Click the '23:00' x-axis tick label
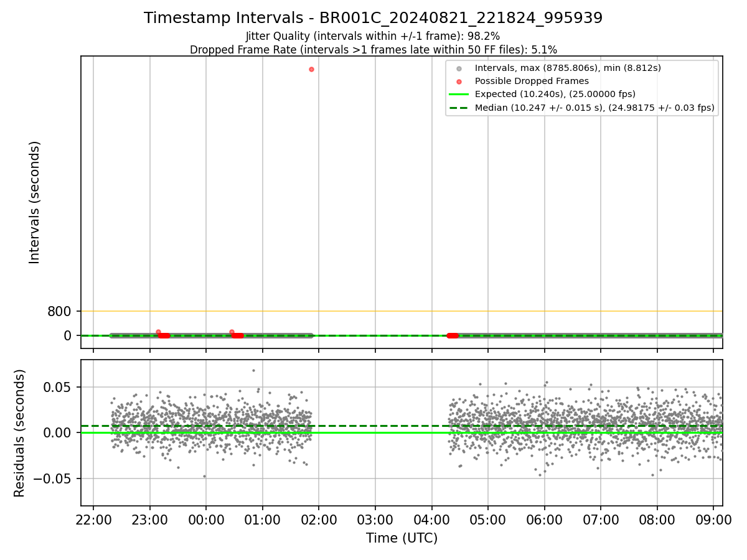The image size is (747, 560). (x=150, y=519)
